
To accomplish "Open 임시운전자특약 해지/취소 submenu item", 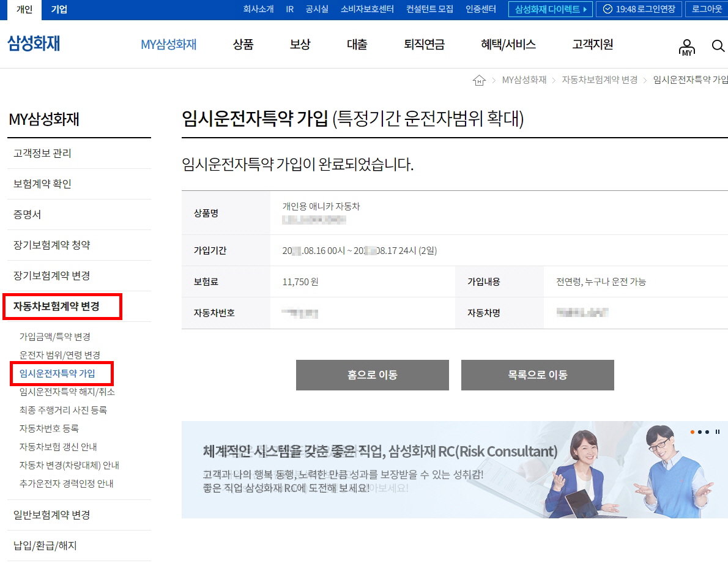I will (x=67, y=392).
